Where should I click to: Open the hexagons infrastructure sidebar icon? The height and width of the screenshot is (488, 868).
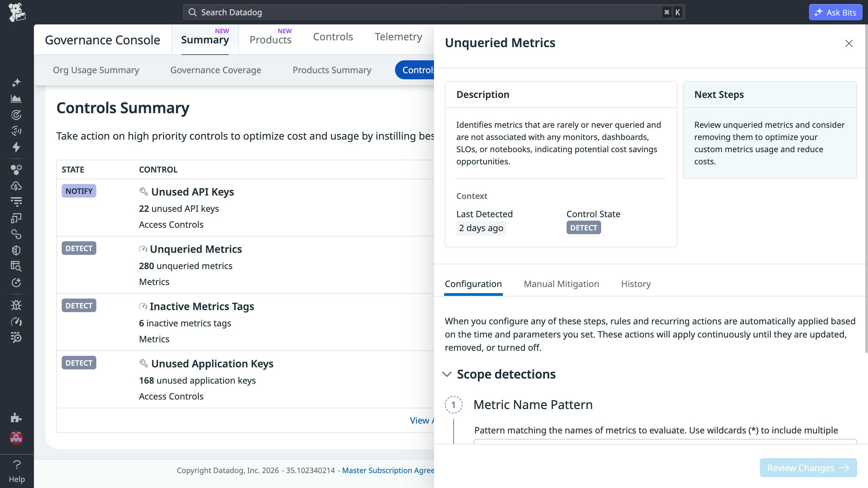pyautogui.click(x=16, y=169)
